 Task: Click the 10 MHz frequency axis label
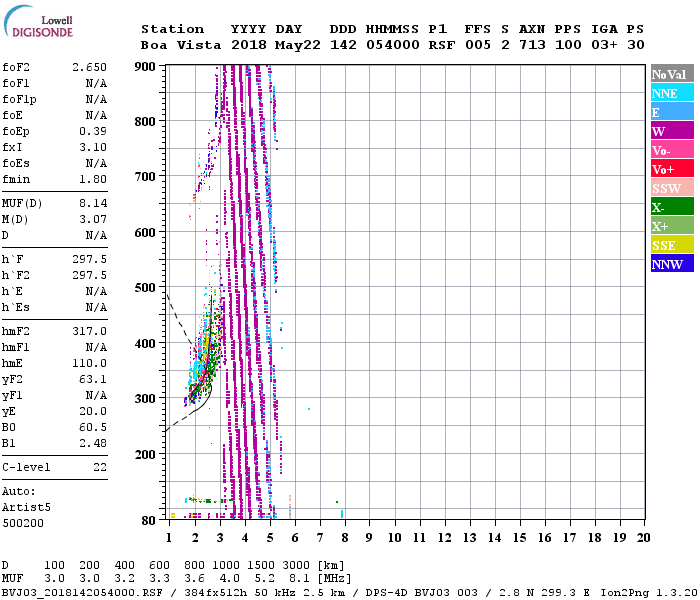click(x=394, y=538)
